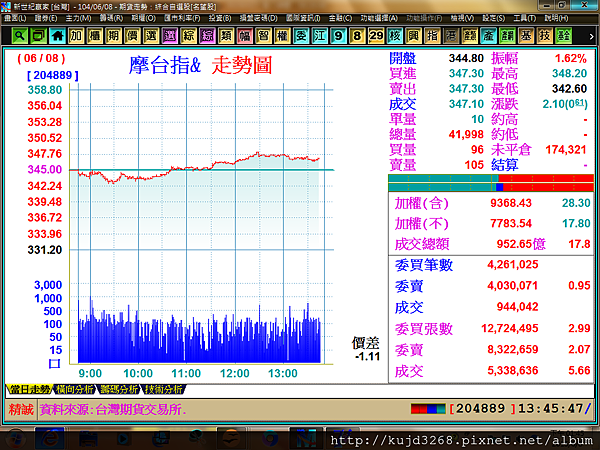Click the 成交總額 value 952.65億
The image size is (600, 450).
(521, 244)
